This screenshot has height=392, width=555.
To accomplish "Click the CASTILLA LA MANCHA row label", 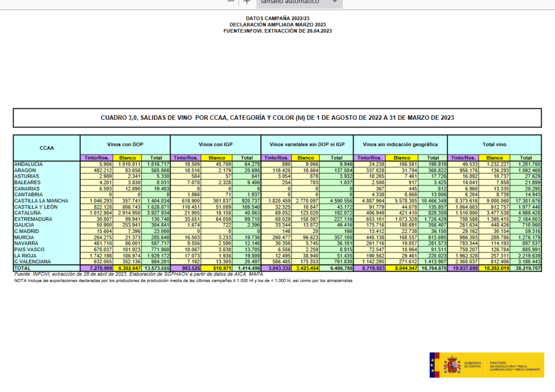I will 40,201.
